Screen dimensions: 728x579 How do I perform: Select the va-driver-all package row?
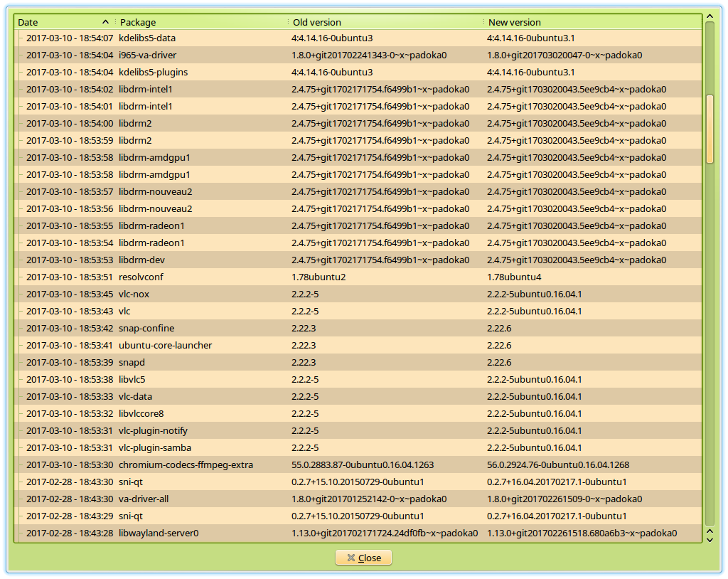pyautogui.click(x=144, y=499)
